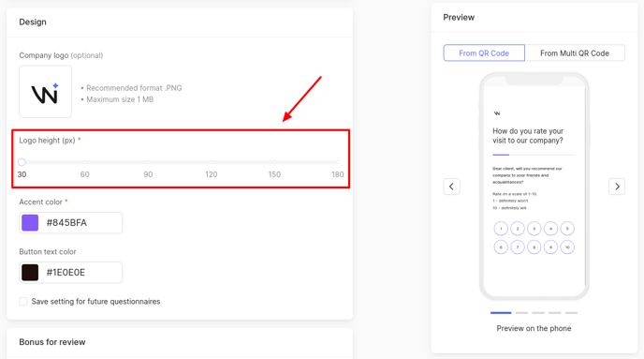644x359 pixels.
Task: Open the purple accent color swatch
Action: click(30, 223)
